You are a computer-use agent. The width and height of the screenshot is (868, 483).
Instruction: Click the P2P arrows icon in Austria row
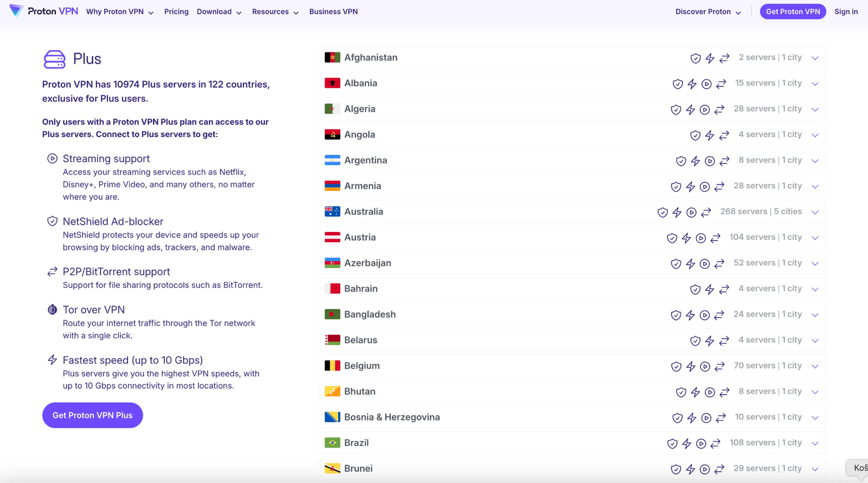(x=716, y=238)
